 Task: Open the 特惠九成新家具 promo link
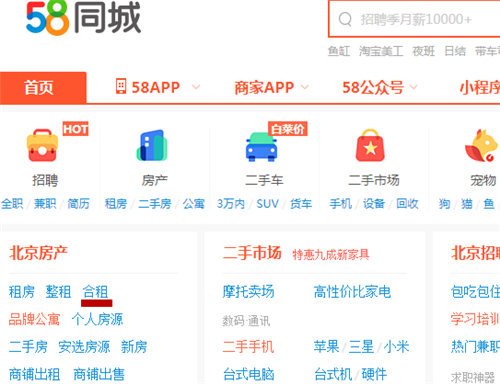[331, 255]
